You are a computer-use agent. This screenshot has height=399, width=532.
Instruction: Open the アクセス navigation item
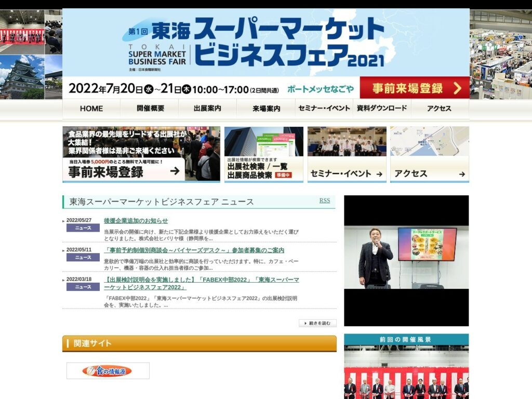tap(440, 109)
